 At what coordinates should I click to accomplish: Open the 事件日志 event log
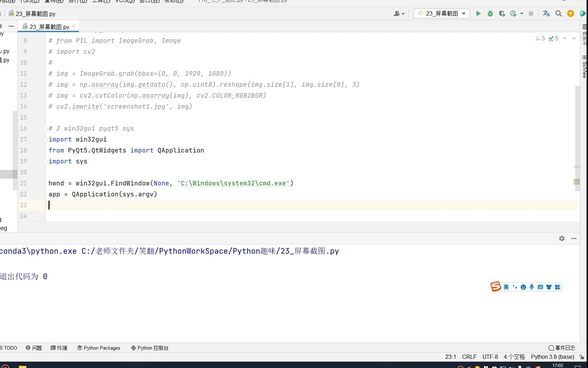point(562,348)
